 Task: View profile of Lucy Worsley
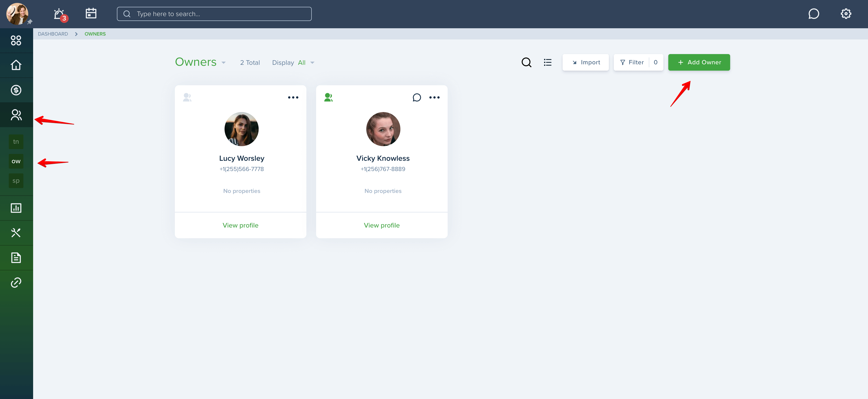(x=241, y=226)
